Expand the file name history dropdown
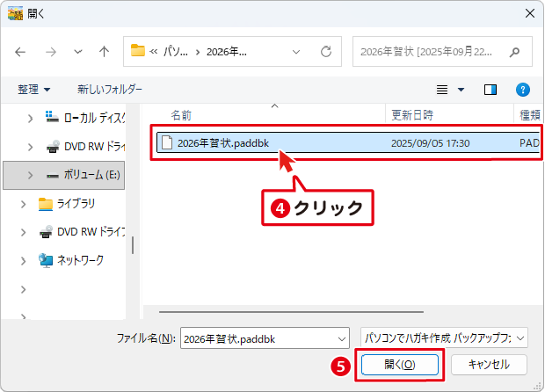Image resolution: width=545 pixels, height=392 pixels. [341, 338]
